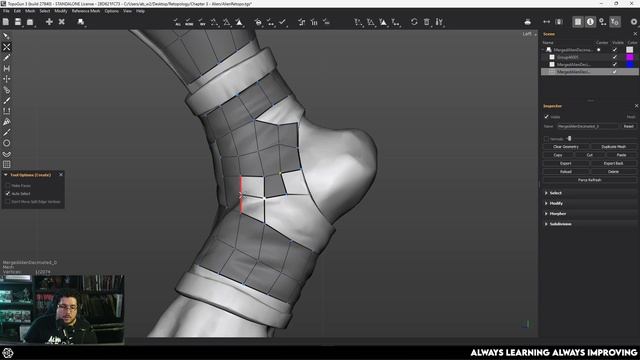Click the Select All toolbar icon
640x360 pixels.
point(177,22)
